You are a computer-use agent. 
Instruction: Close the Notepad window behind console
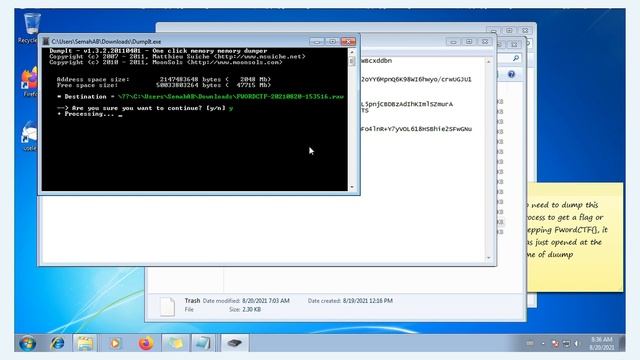[484, 42]
